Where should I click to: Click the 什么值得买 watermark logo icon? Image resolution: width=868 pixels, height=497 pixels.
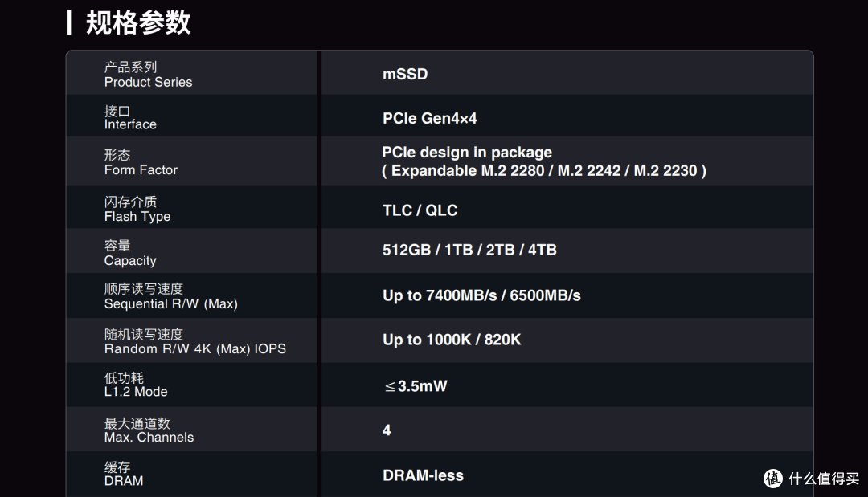[x=773, y=478]
